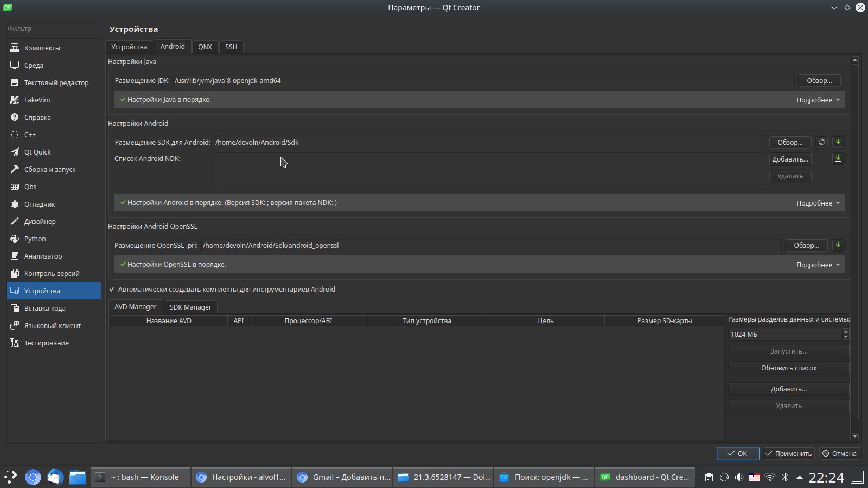Toggle automatic kit creation for Android checkbox

pyautogui.click(x=112, y=290)
